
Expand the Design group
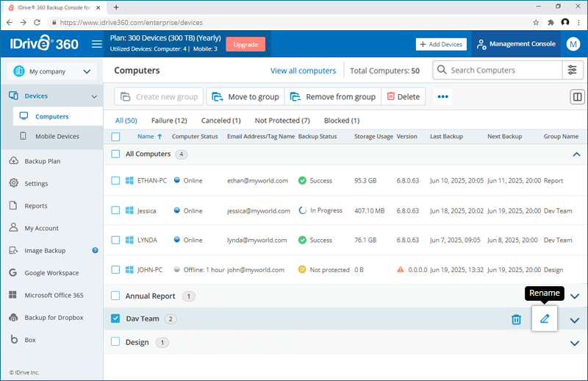tap(575, 343)
